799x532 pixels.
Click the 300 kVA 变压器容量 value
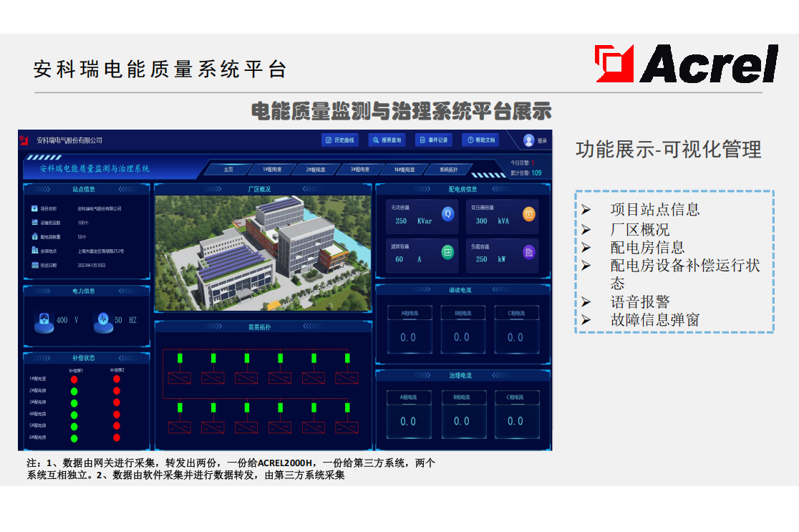(x=493, y=221)
